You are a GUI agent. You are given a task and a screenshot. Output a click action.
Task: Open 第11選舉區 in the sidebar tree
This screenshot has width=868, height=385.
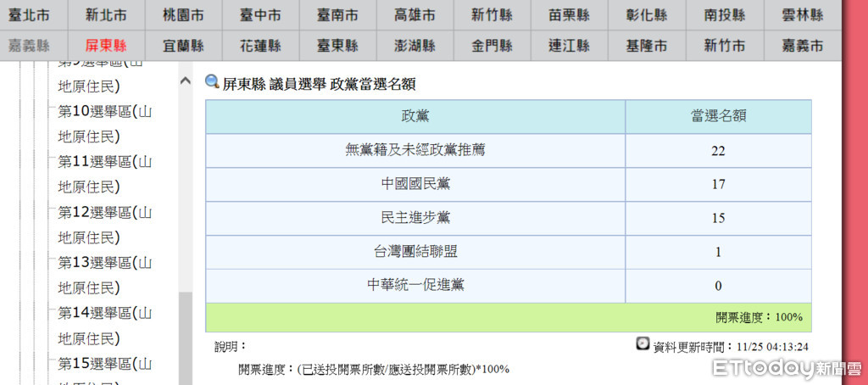click(x=104, y=162)
